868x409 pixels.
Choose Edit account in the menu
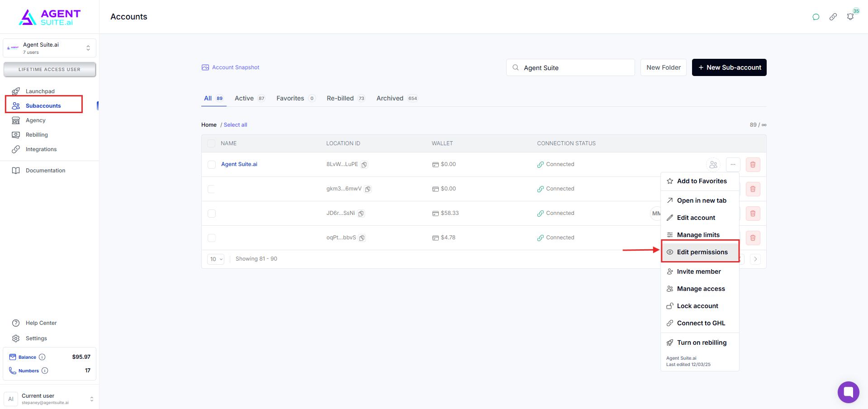(x=700, y=218)
